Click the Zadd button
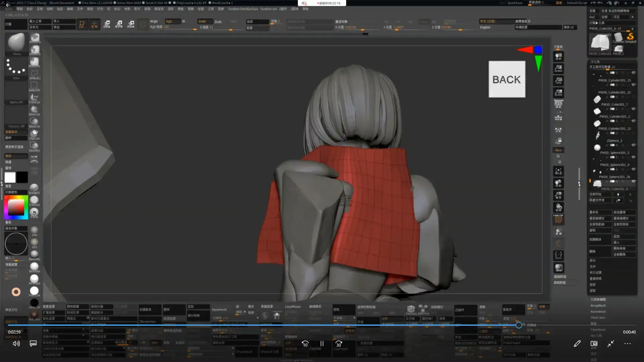The height and width of the screenshot is (362, 644). [x=204, y=21]
